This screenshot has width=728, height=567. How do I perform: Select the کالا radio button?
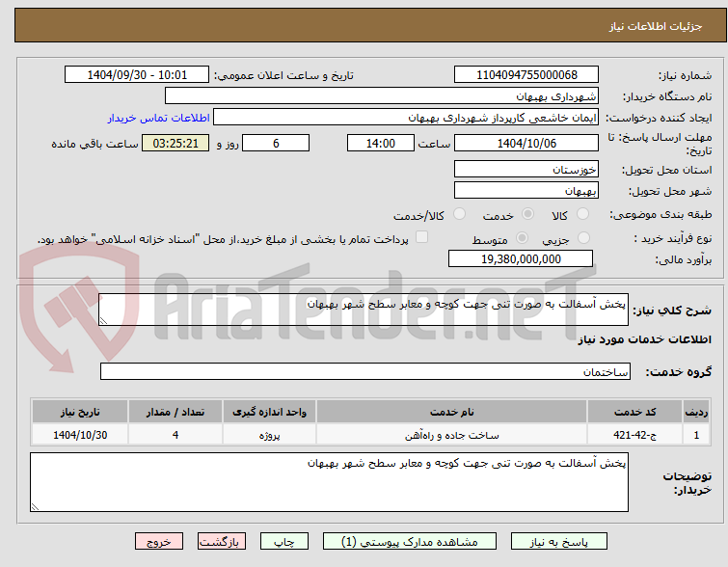click(x=582, y=214)
